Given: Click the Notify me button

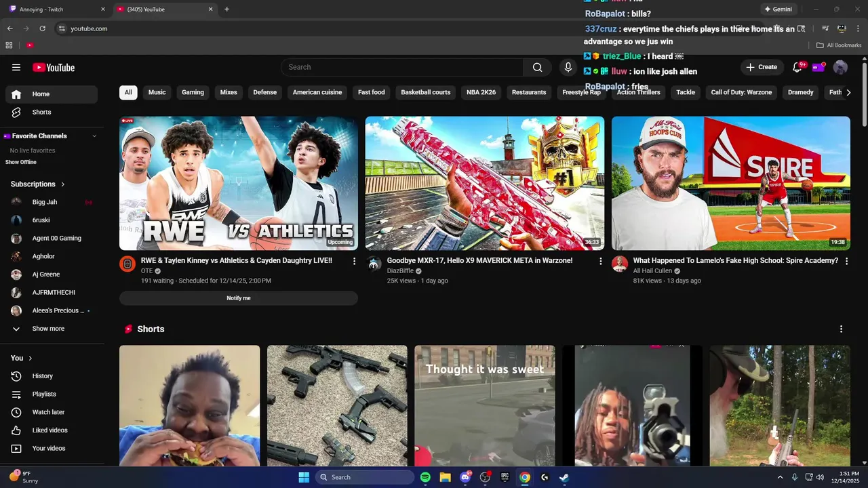Looking at the screenshot, I should click(x=239, y=298).
